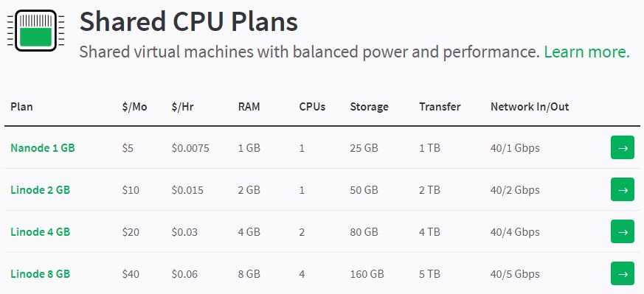Click the Plan column header
The width and height of the screenshot is (644, 294).
(21, 107)
